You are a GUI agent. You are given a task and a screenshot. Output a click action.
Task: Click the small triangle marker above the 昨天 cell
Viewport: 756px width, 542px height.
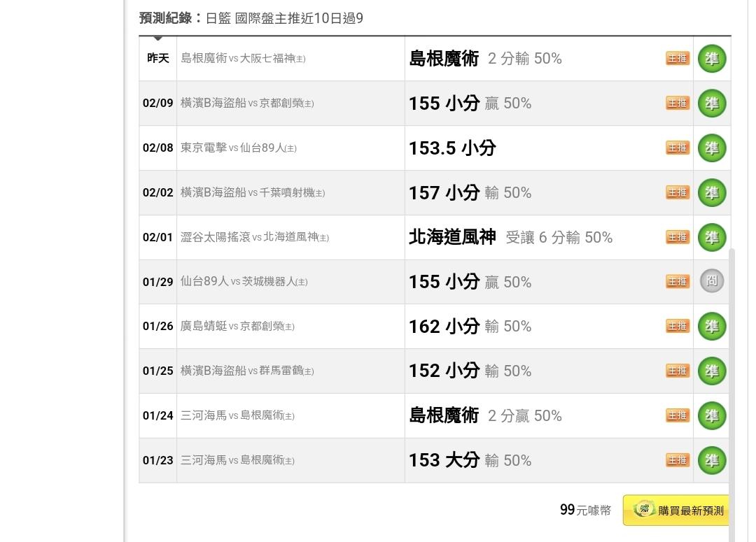(157, 38)
